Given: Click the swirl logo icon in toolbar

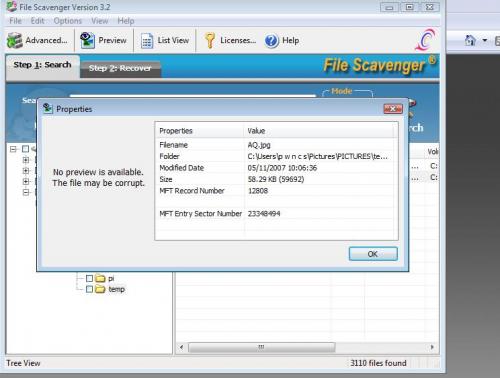Looking at the screenshot, I should (x=426, y=40).
